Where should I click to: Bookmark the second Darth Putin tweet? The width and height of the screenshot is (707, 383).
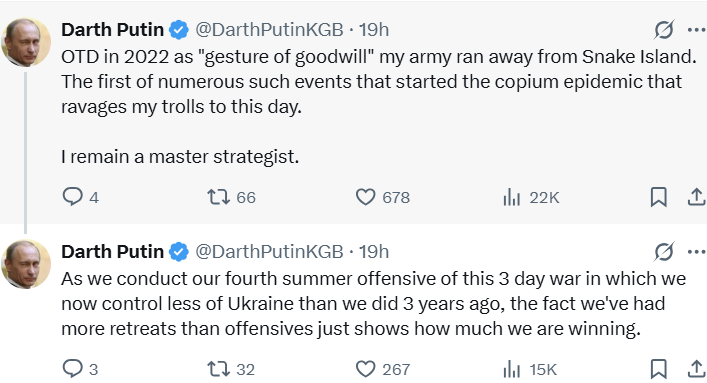pyautogui.click(x=658, y=369)
